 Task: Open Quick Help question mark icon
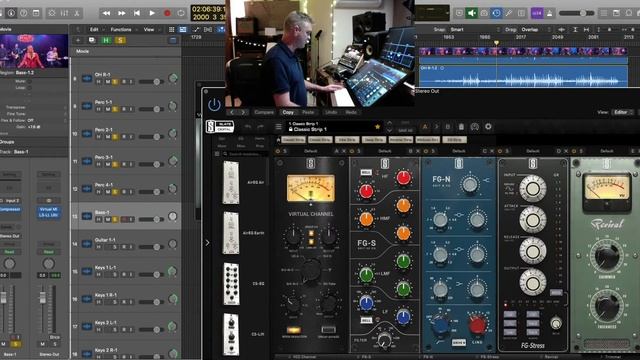pyautogui.click(x=24, y=13)
